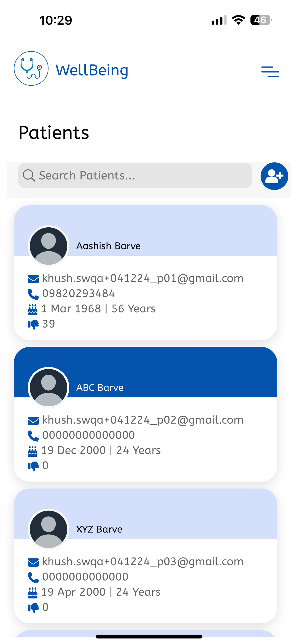The width and height of the screenshot is (298, 644).
Task: Open the XYZ Barve patient name
Action: 99,529
